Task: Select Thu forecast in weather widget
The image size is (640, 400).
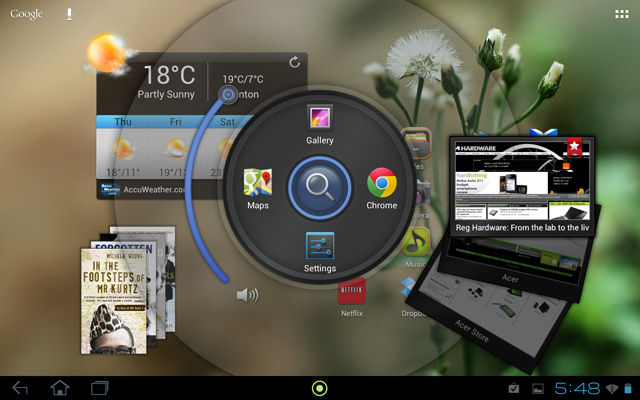Action: point(122,147)
